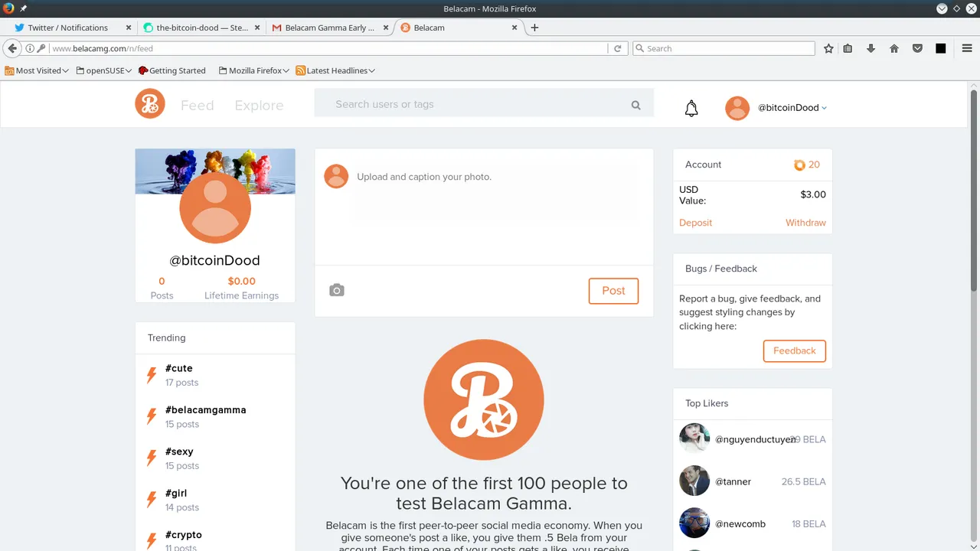Viewport: 980px width, 551px height.
Task: Click the header avatar beside @bitcoinDood
Action: tap(737, 108)
